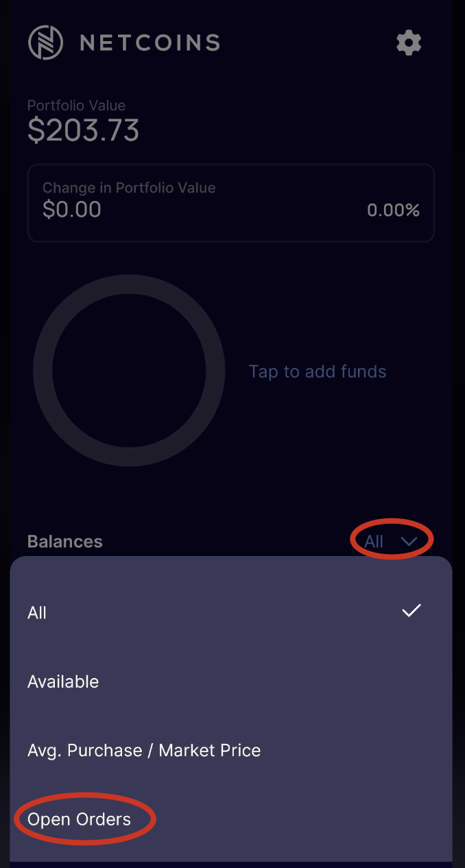Select the Netcoins circular emblem

pyautogui.click(x=45, y=43)
